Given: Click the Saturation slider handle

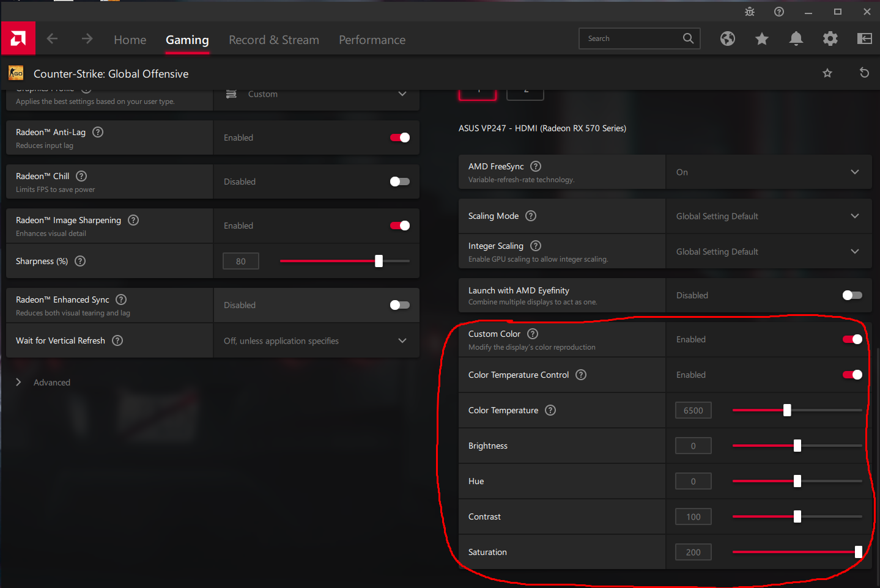Looking at the screenshot, I should coord(859,552).
